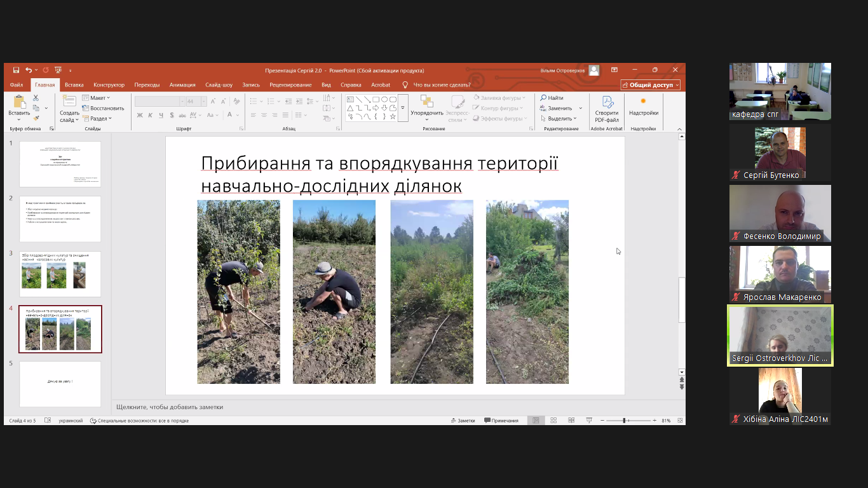Click the Общий доступ share button
The width and height of the screenshot is (868, 488).
[650, 85]
